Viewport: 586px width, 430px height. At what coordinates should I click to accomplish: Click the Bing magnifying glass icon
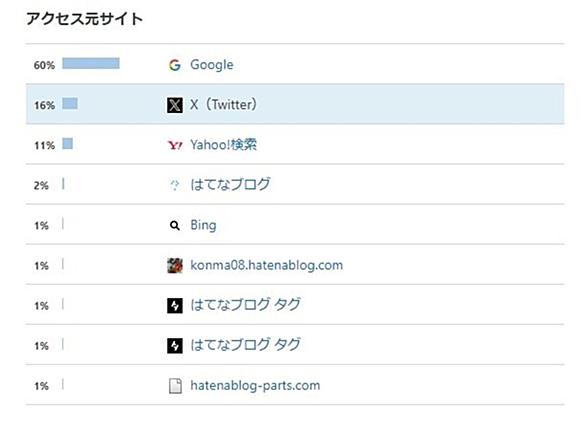tap(175, 225)
